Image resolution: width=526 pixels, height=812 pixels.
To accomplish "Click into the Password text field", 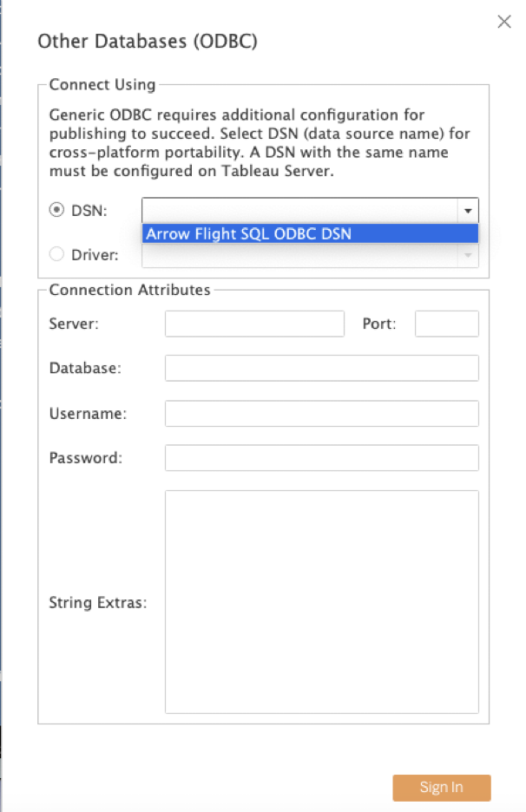I will click(322, 458).
